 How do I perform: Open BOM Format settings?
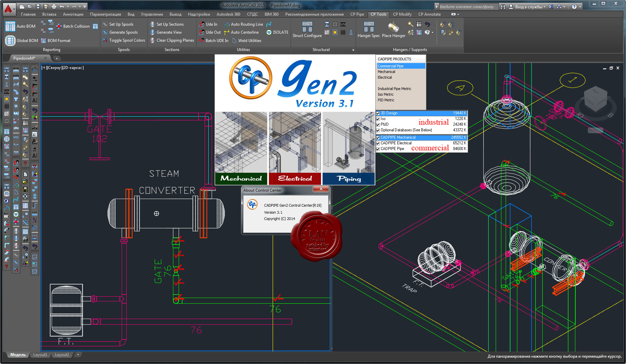coord(56,41)
